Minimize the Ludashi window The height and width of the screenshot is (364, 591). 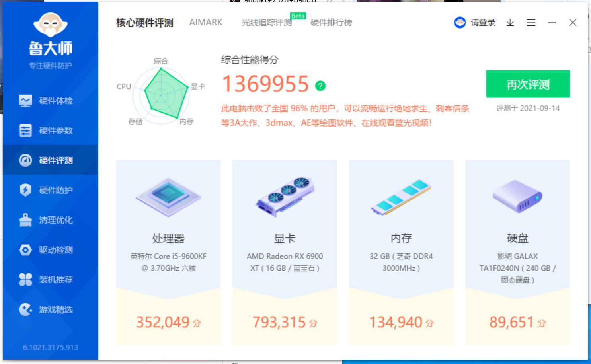pos(552,23)
